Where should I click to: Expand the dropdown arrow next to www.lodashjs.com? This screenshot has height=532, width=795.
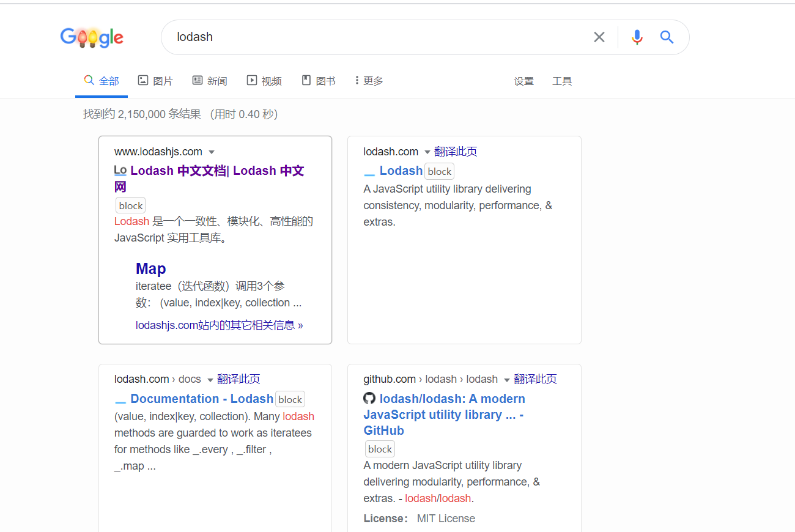pos(212,152)
